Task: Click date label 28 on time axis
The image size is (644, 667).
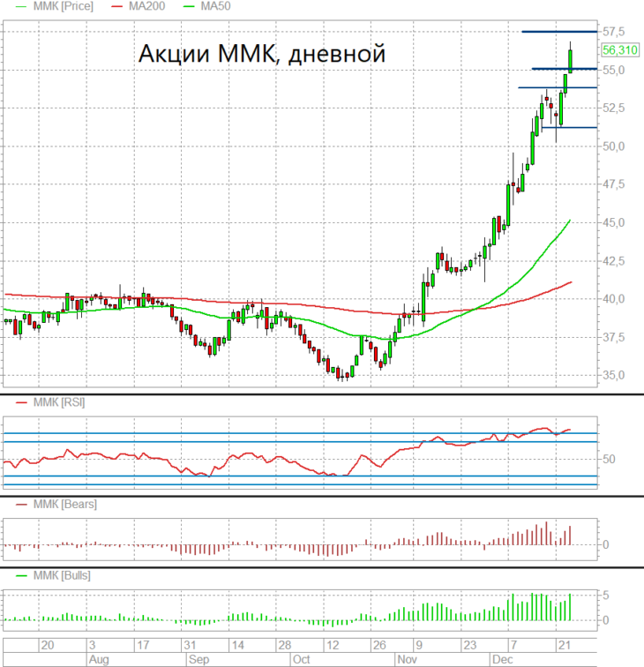Action: pyautogui.click(x=285, y=645)
